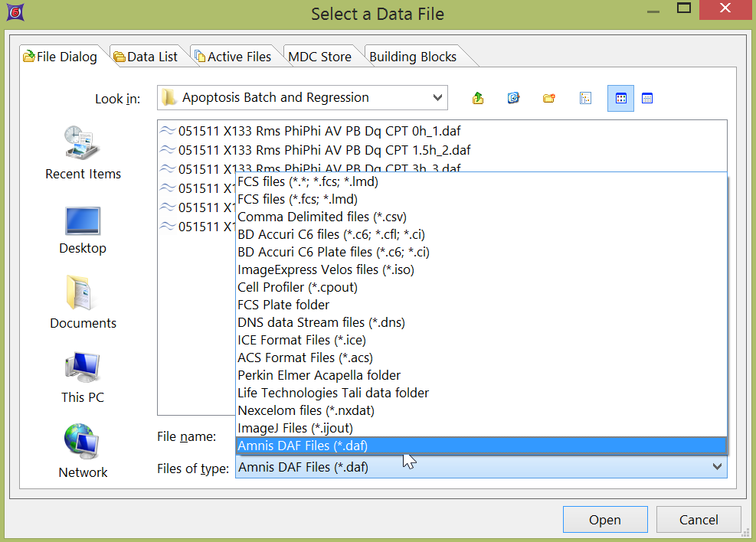Go to Desktop in the sidebar

click(x=83, y=228)
